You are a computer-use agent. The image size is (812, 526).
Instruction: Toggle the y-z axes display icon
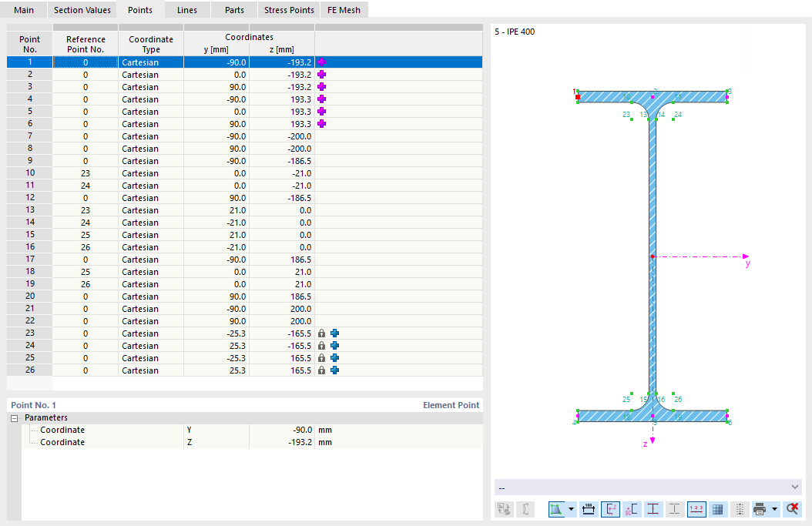[609, 509]
